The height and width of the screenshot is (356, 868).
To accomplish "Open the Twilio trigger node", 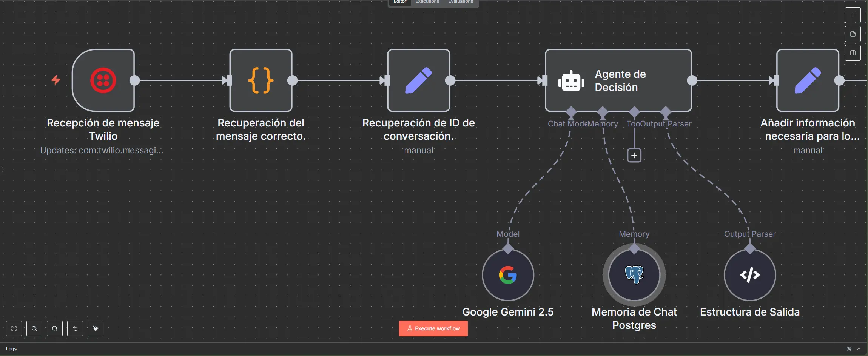I will [x=103, y=80].
